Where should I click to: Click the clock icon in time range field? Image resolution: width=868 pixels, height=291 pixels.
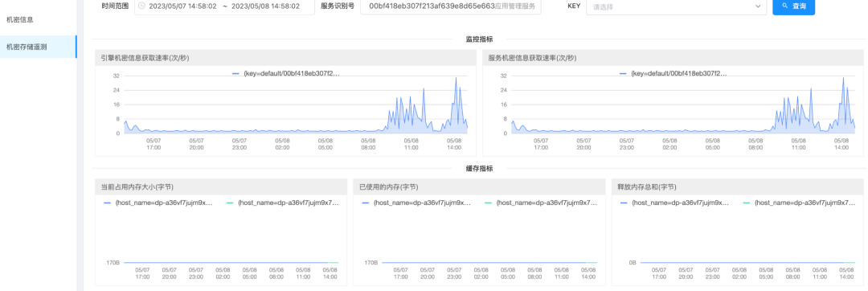click(141, 6)
